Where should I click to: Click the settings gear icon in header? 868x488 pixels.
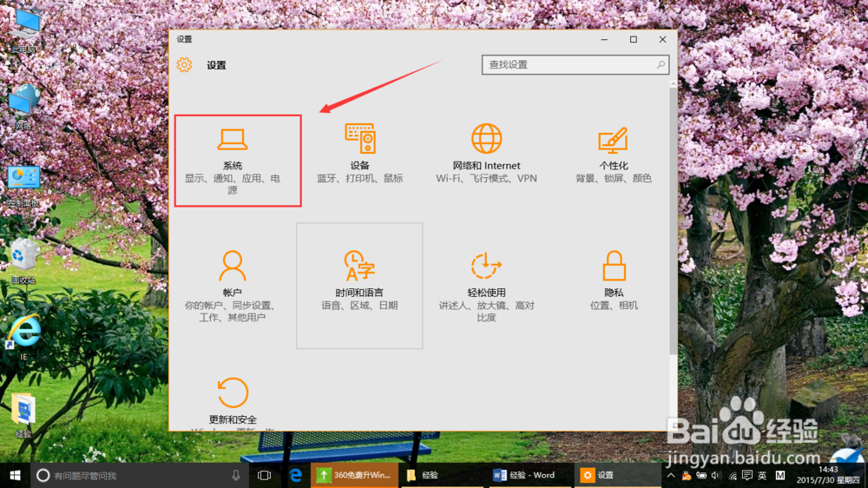pyautogui.click(x=184, y=65)
